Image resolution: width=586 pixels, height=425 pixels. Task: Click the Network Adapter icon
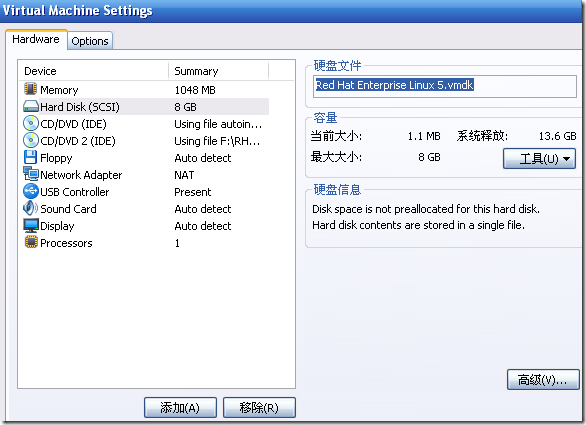pos(31,174)
